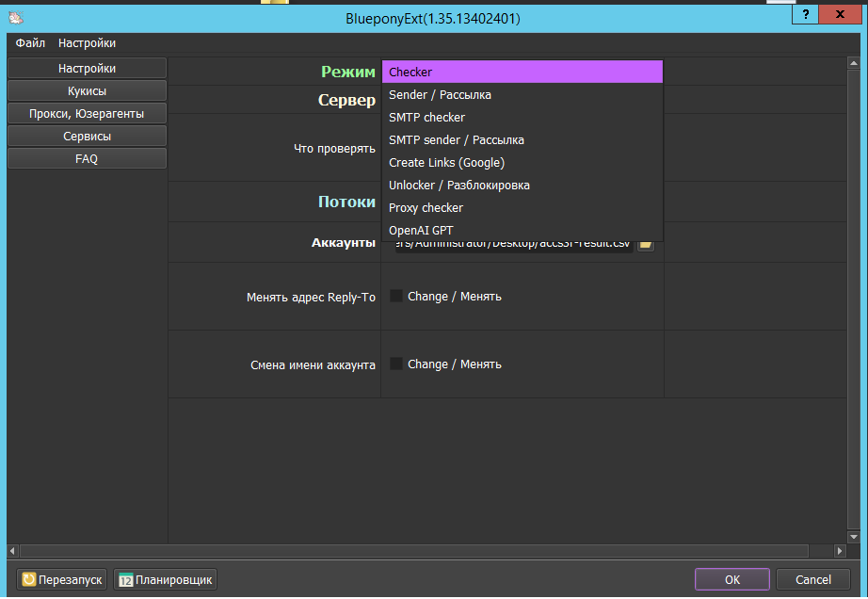
Task: Click the Смена имени аккаунта label
Action: click(313, 364)
